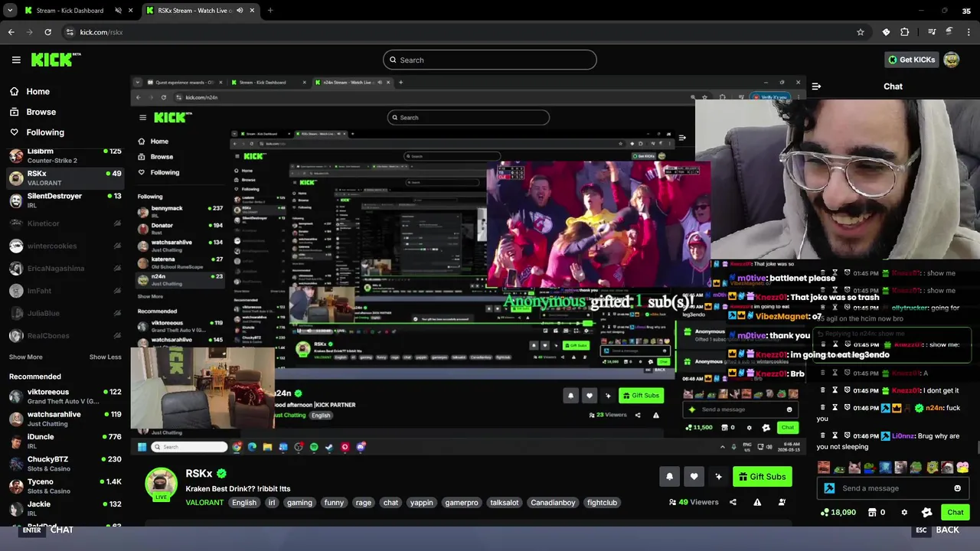This screenshot has width=980, height=551.
Task: Select the gaming tag
Action: pos(299,503)
